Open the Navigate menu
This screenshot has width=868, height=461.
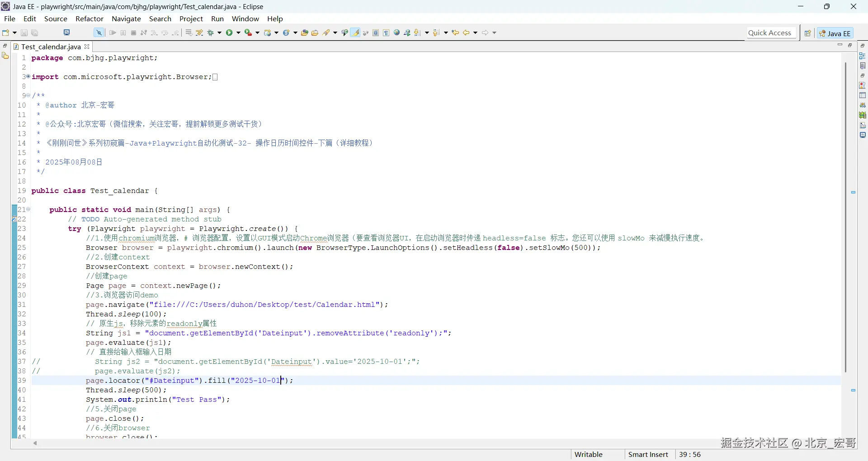click(126, 19)
